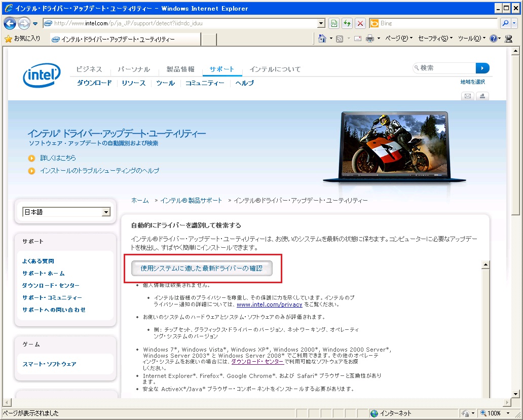Click the スマート・ソフトウェア sidebar link

pyautogui.click(x=49, y=364)
